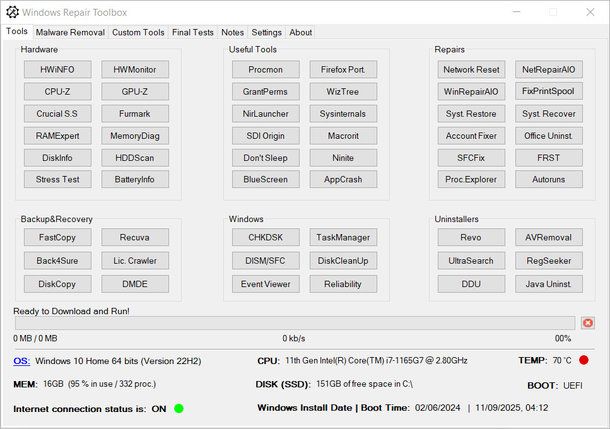Open AppCrash

[x=343, y=179]
